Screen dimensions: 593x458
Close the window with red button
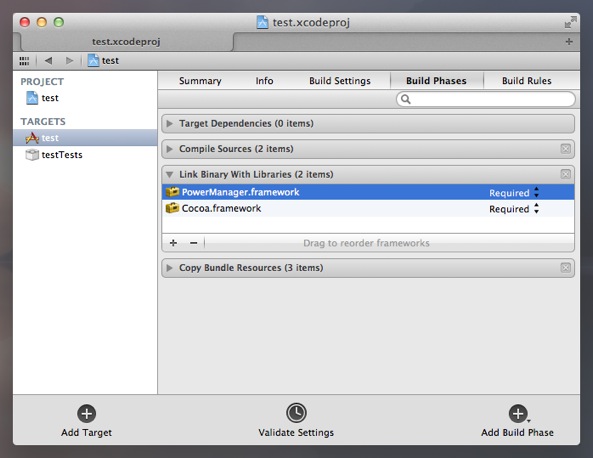pyautogui.click(x=25, y=22)
